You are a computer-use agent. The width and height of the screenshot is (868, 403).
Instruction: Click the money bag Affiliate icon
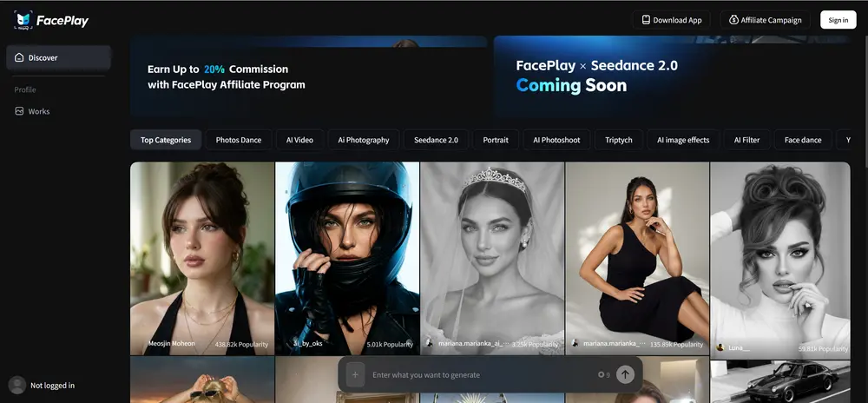[733, 20]
